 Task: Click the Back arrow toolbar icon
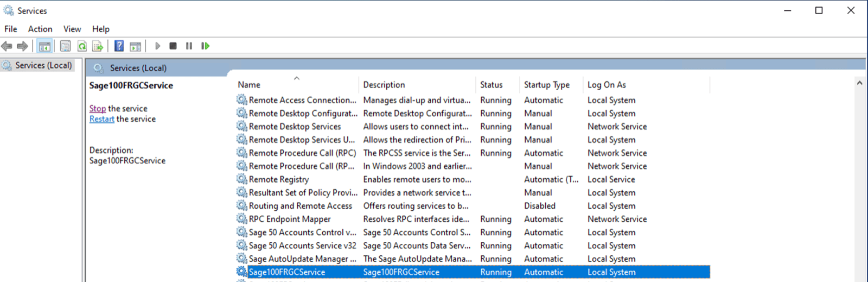[x=7, y=46]
